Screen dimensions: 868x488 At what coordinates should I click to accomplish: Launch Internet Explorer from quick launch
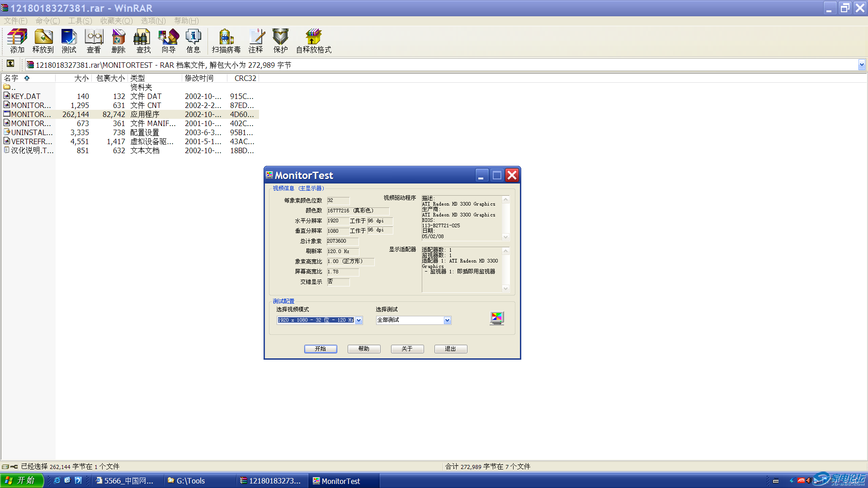(x=57, y=480)
